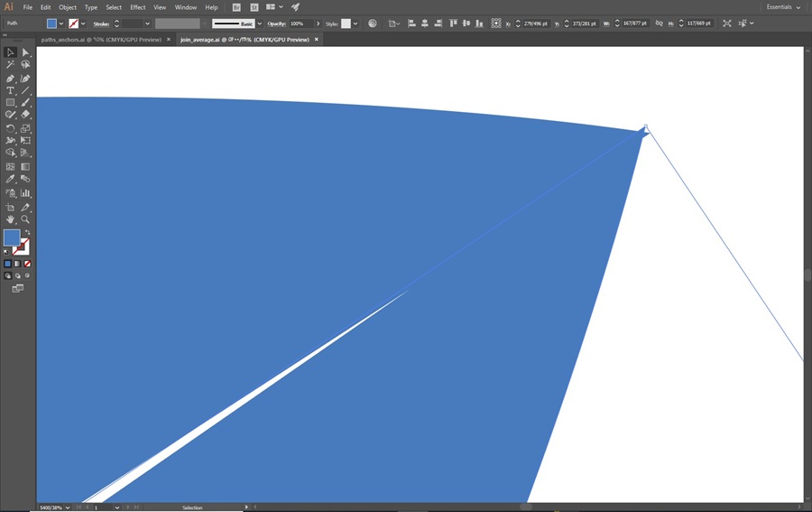This screenshot has width=812, height=512.
Task: Select the Curvature tool
Action: click(x=25, y=79)
